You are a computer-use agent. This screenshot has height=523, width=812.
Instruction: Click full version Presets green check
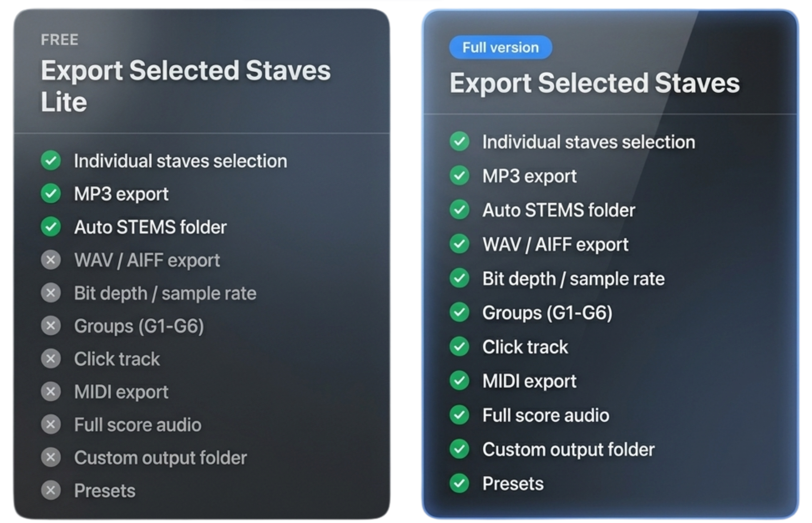[460, 483]
